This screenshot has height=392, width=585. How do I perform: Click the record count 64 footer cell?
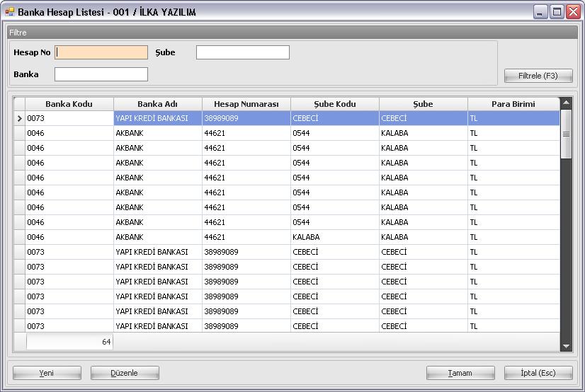pyautogui.click(x=69, y=342)
